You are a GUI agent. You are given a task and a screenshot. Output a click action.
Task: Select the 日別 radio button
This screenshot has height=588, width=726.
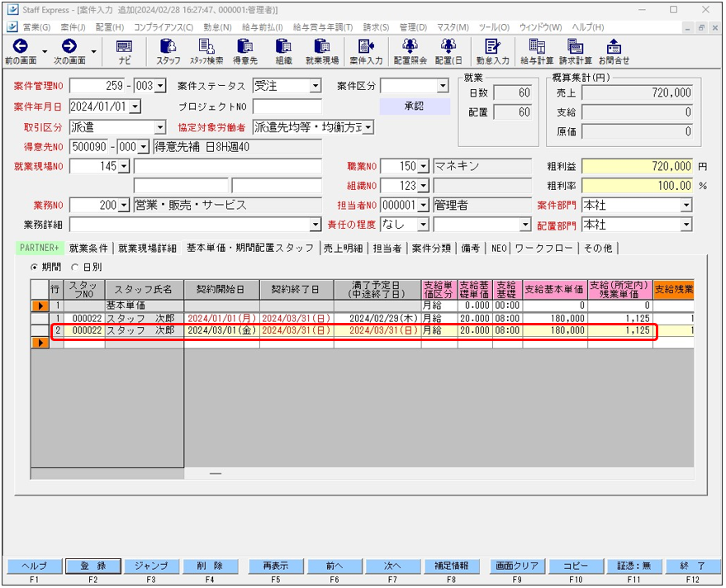[x=74, y=267]
